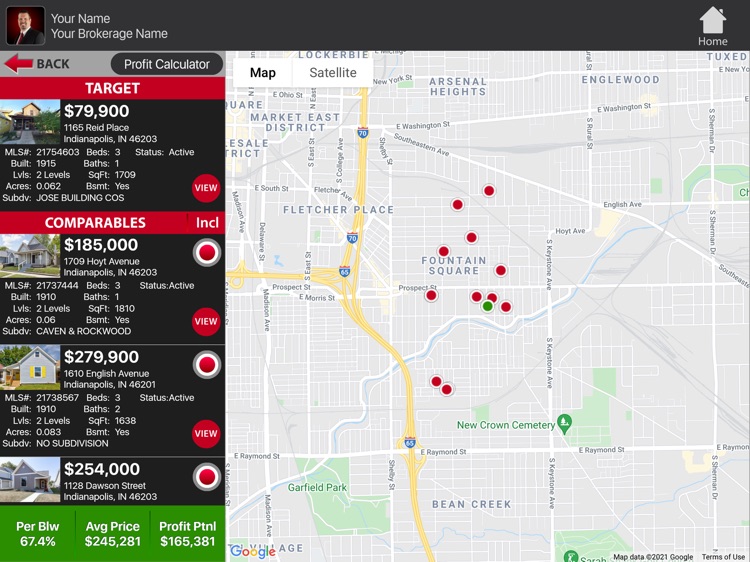
Task: Select the I-70 shield near Fletcher Place
Action: [x=352, y=237]
